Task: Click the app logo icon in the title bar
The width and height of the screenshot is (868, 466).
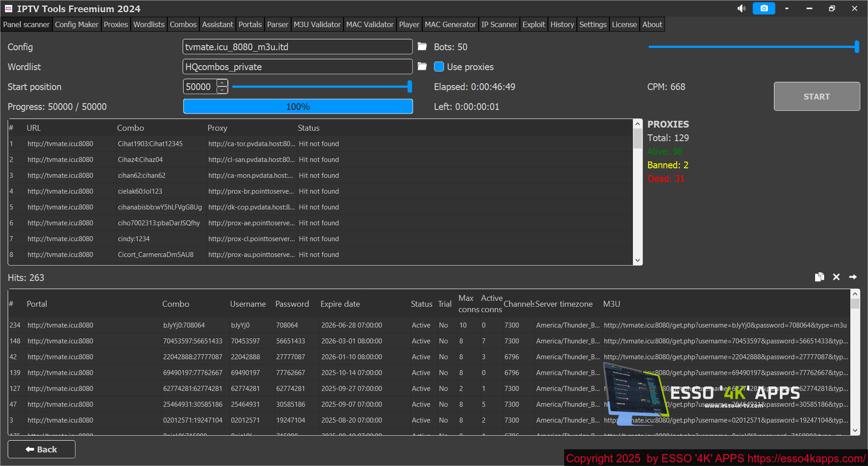Action: [x=8, y=9]
